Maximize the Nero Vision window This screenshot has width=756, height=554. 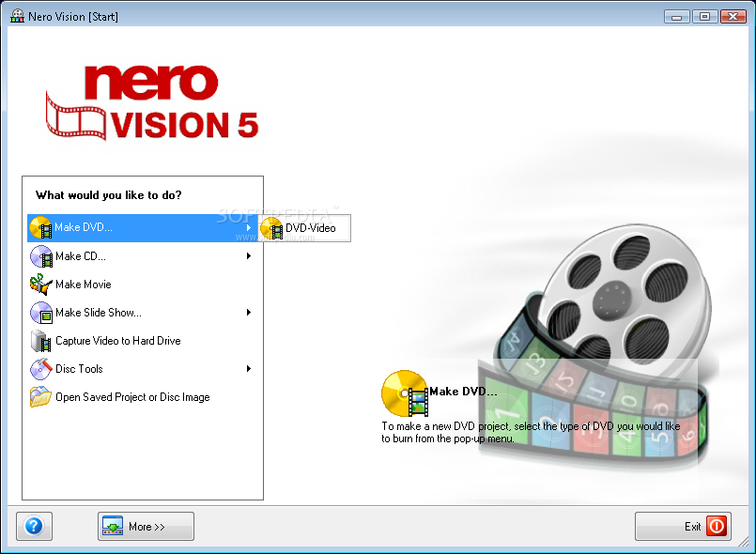pyautogui.click(x=704, y=17)
